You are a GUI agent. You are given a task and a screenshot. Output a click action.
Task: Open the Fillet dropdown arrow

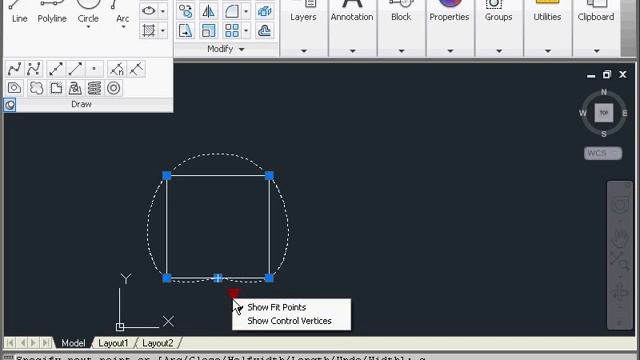point(246,11)
